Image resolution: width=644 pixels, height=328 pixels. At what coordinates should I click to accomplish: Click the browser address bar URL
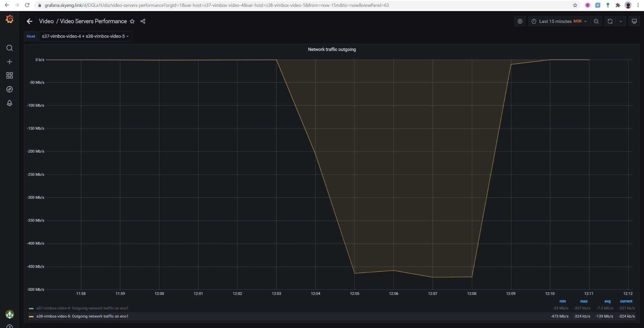[x=217, y=5]
